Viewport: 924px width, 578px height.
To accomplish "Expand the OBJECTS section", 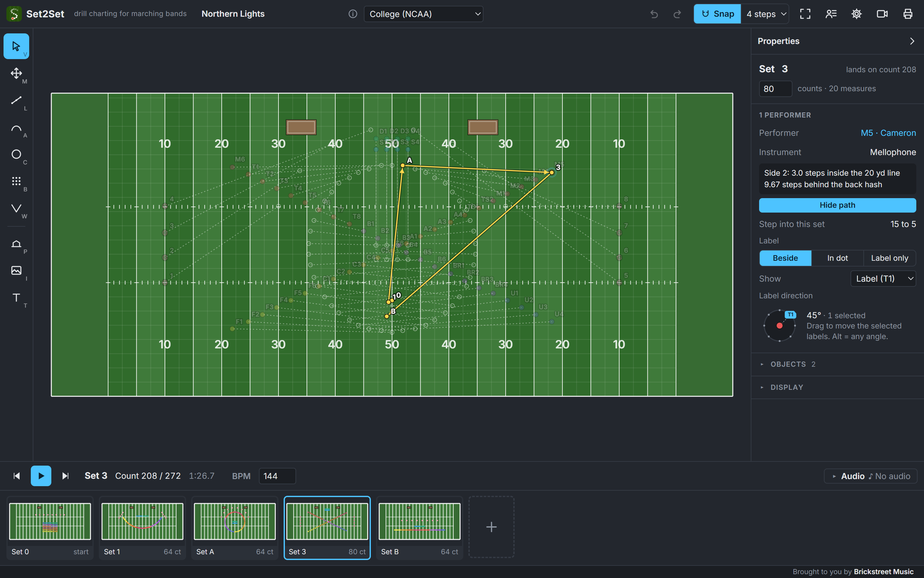I will pyautogui.click(x=837, y=364).
